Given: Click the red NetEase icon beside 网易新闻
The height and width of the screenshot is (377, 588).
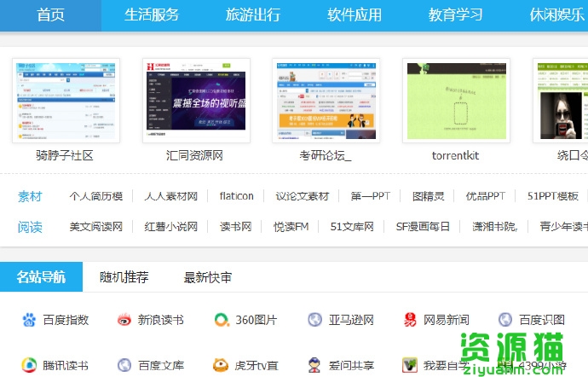Looking at the screenshot, I should tap(410, 320).
